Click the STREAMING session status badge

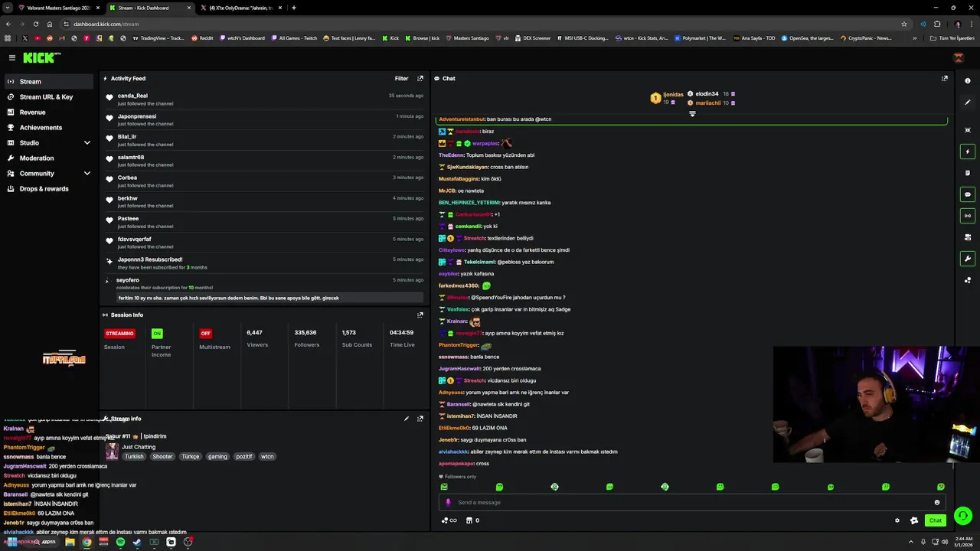[119, 334]
